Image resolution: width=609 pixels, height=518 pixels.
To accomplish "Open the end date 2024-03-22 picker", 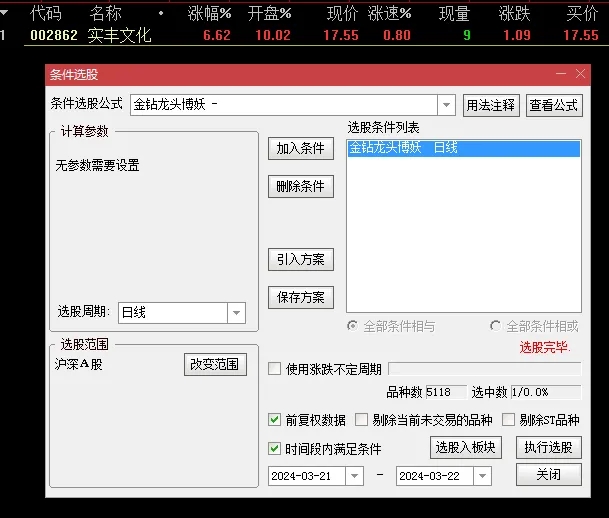I will [481, 476].
